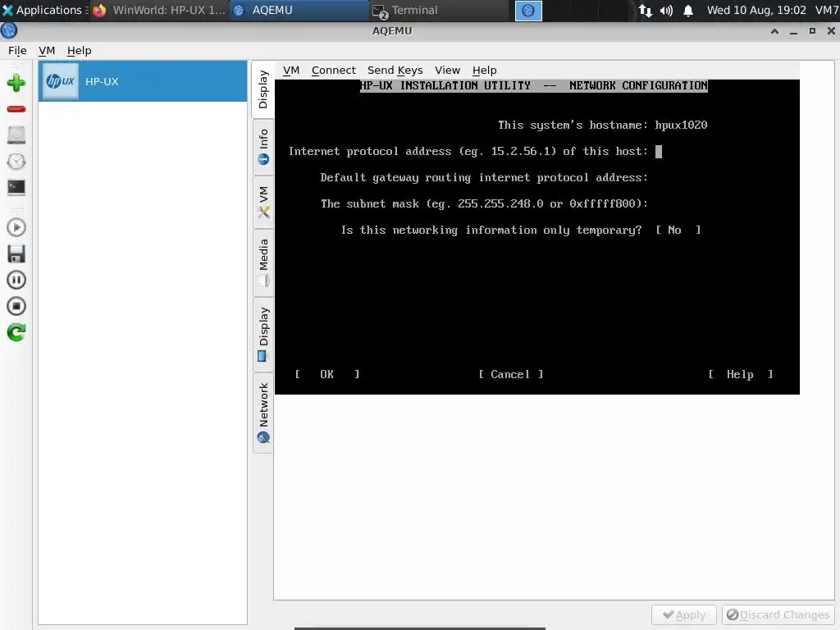Click the AQEMU taskbar item
Viewport: 840px width, 630px height.
[299, 10]
